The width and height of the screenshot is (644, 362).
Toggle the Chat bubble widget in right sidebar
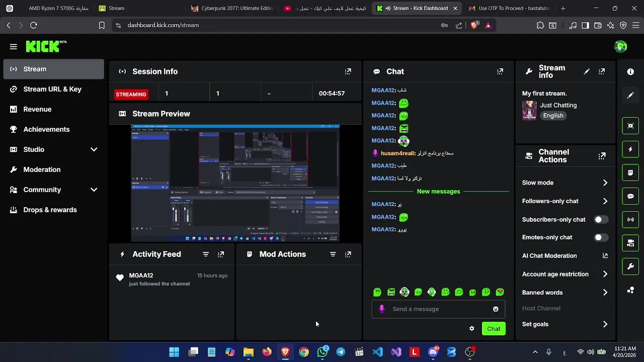(x=630, y=196)
